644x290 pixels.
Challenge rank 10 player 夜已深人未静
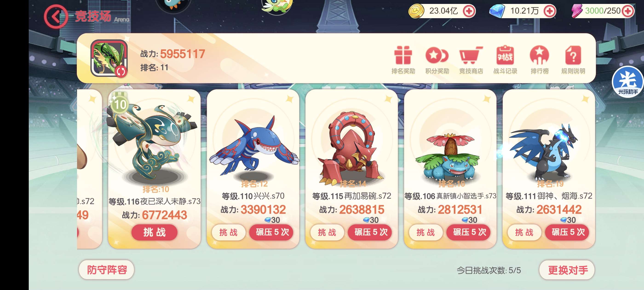(x=155, y=232)
